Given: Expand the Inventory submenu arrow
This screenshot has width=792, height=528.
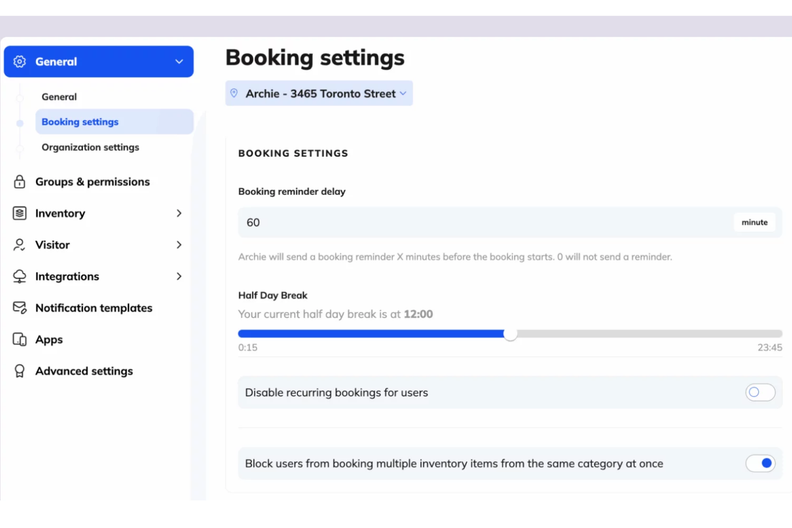Looking at the screenshot, I should pos(179,213).
